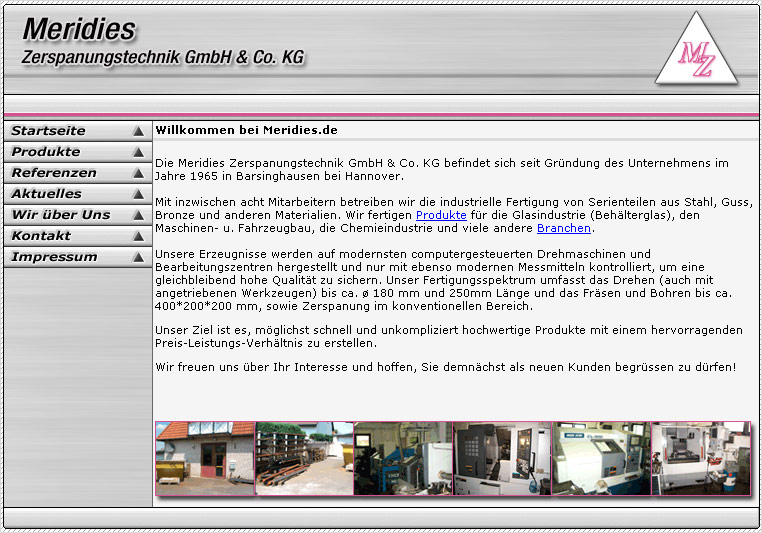Open the machining center photo on the right
Viewport: 762px width, 533px height.
(701, 459)
